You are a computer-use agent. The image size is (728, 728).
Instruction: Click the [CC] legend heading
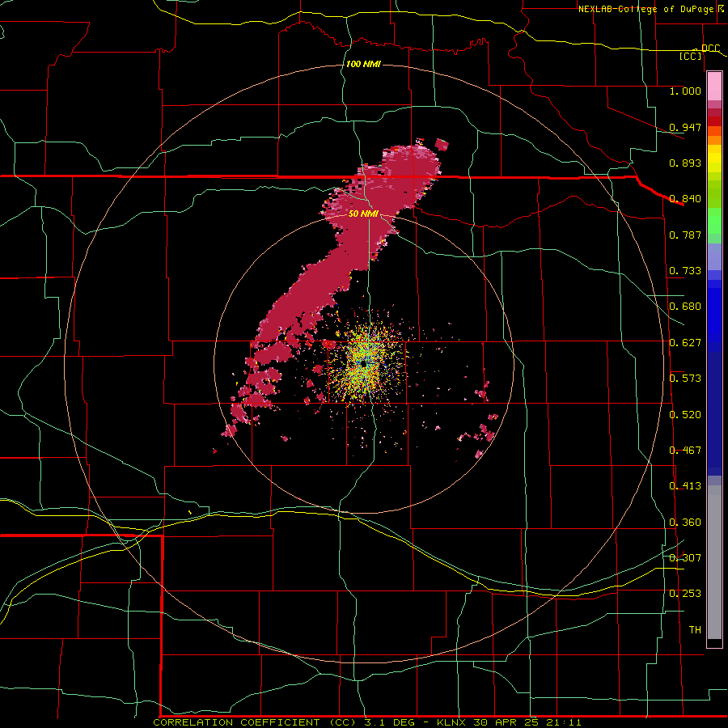pos(691,56)
